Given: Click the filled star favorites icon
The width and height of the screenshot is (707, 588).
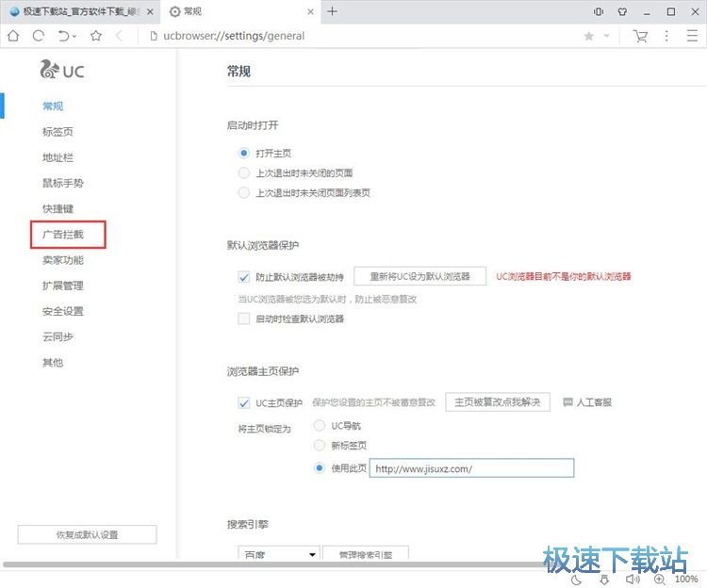Looking at the screenshot, I should click(x=589, y=36).
